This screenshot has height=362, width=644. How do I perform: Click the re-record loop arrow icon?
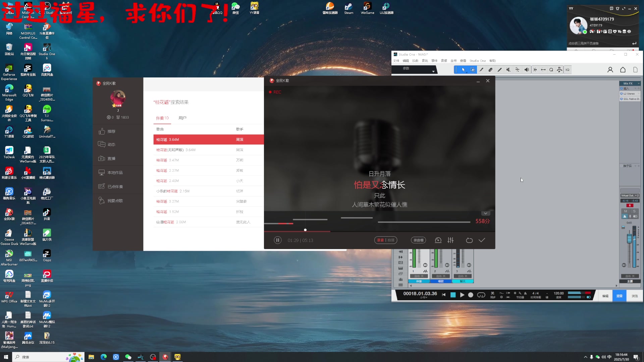(x=469, y=240)
